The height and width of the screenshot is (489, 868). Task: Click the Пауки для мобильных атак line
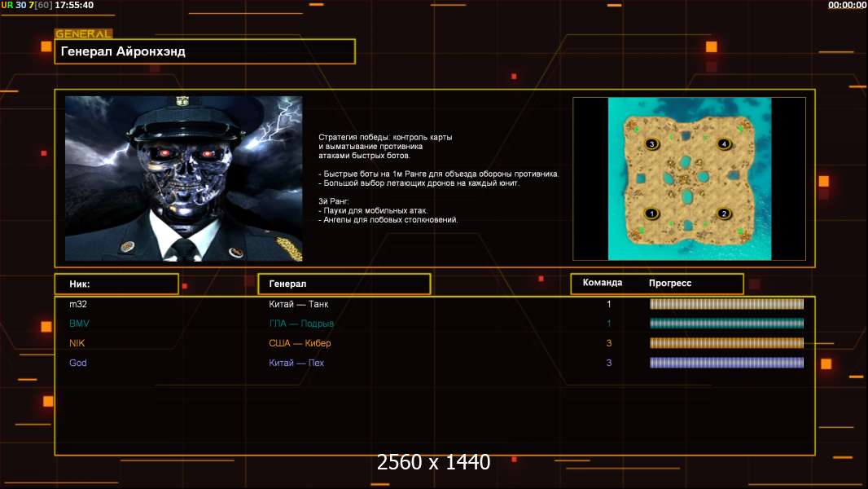(373, 210)
